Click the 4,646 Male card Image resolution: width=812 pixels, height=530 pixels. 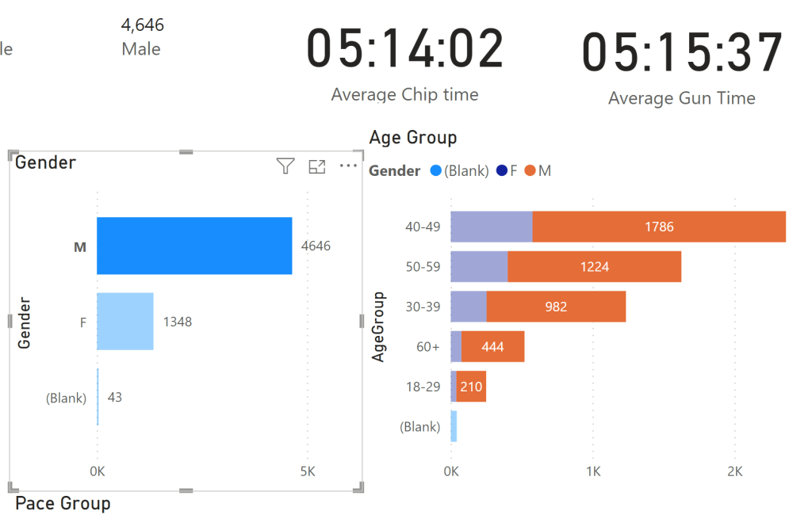(x=142, y=36)
